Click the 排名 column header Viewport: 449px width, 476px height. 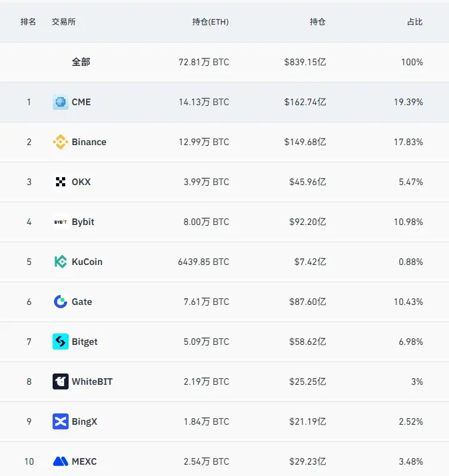click(28, 22)
